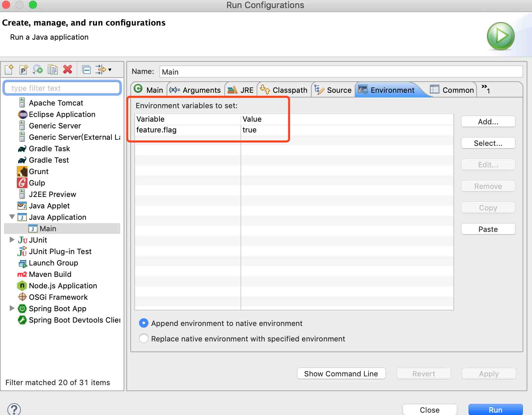Screen dimensions: 532x415
Task: Click the Launch Group icon
Action: [23, 263]
